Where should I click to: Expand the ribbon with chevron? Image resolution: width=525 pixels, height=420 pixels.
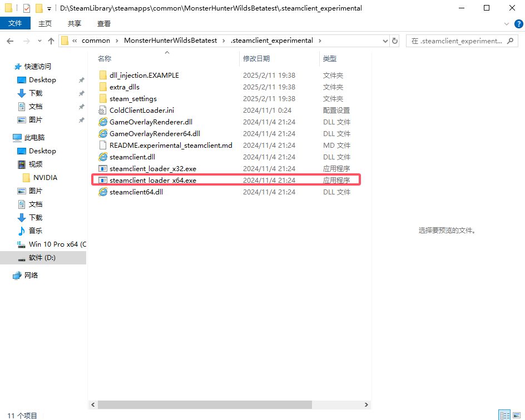pyautogui.click(x=507, y=24)
